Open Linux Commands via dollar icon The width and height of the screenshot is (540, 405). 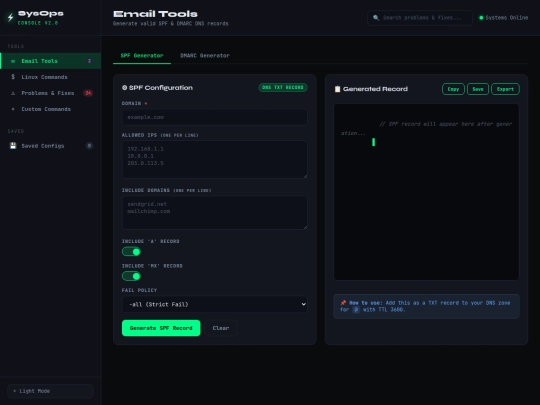(x=13, y=77)
